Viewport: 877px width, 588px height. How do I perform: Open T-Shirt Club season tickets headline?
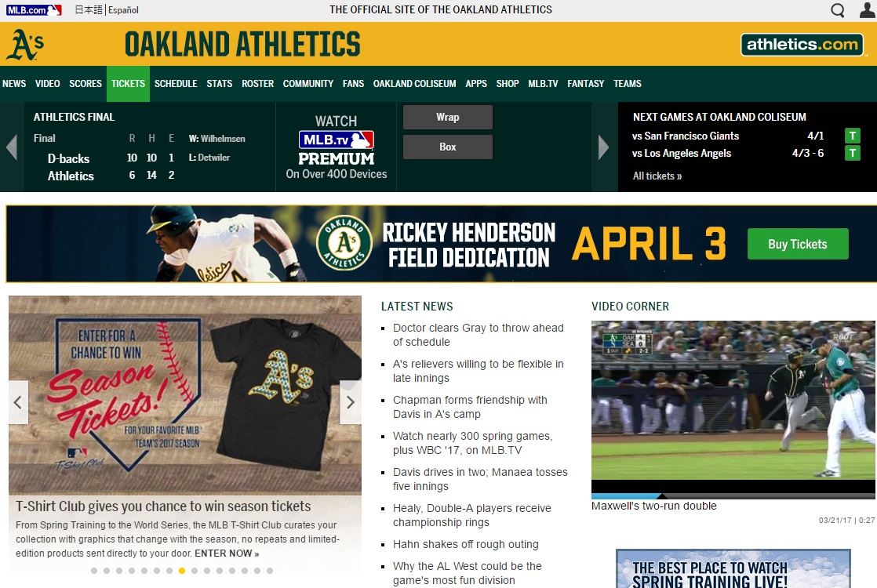[162, 506]
